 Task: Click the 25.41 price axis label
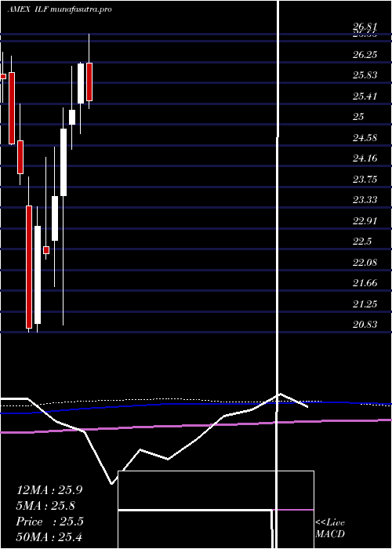365,96
